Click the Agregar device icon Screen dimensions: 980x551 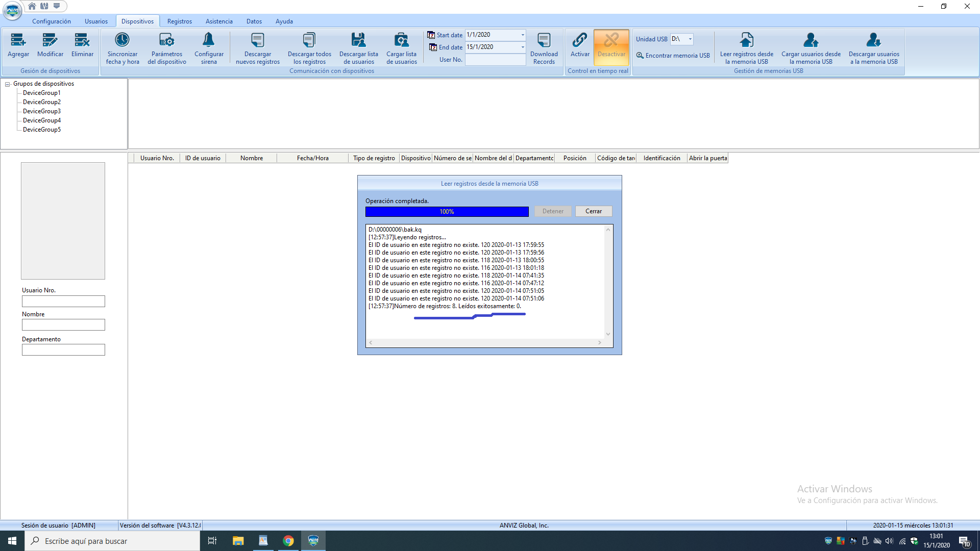tap(18, 45)
